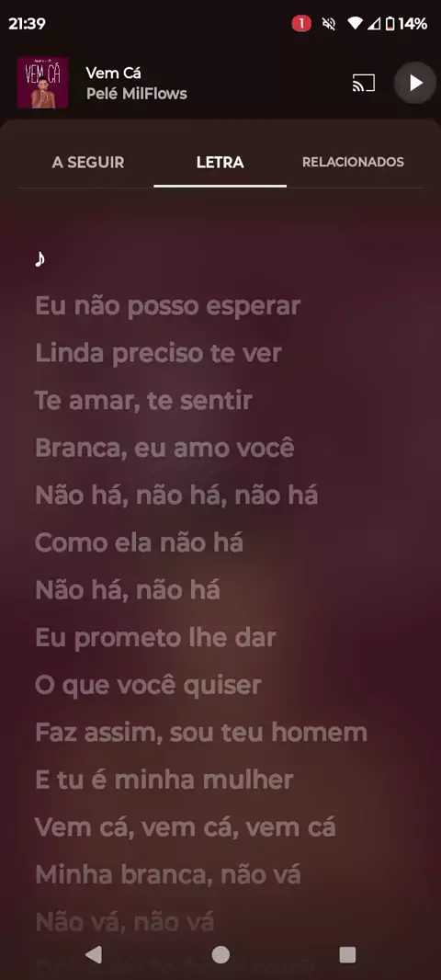Tap the battery 14% indicator
The height and width of the screenshot is (980, 441).
406,24
